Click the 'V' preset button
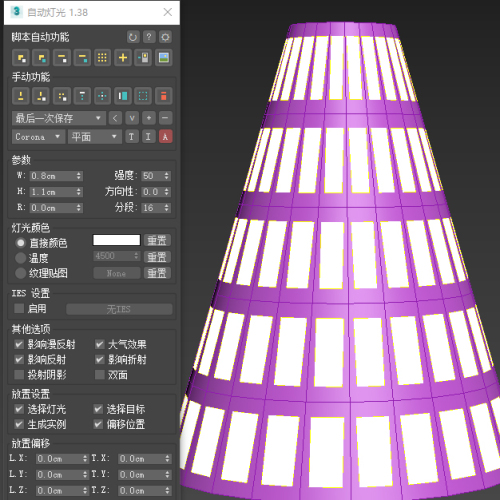This screenshot has height=500, width=500. [132, 118]
